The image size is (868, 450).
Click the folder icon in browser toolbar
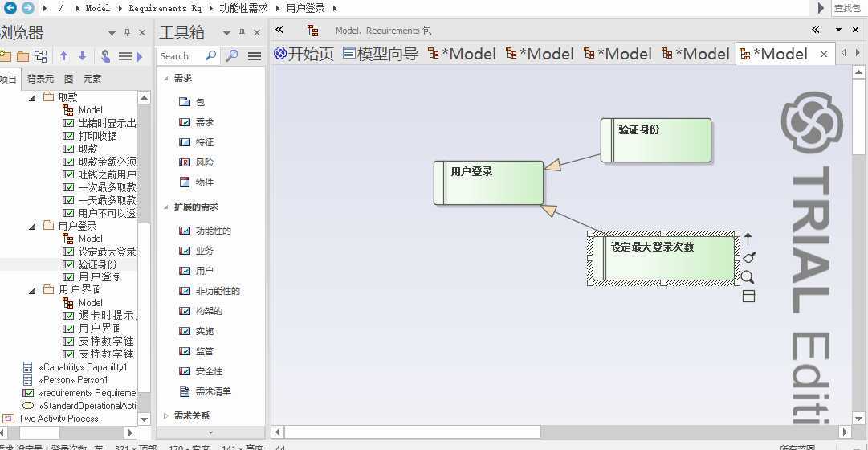tap(23, 56)
